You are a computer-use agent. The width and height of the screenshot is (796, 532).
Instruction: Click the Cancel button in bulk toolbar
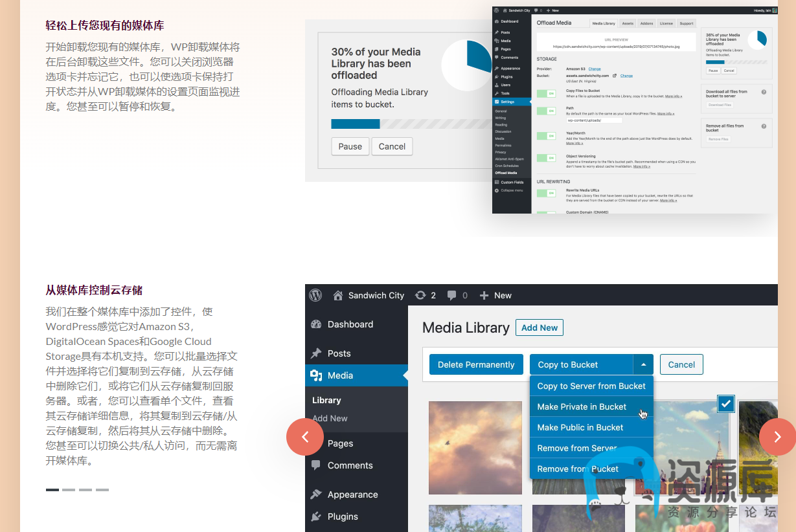681,364
